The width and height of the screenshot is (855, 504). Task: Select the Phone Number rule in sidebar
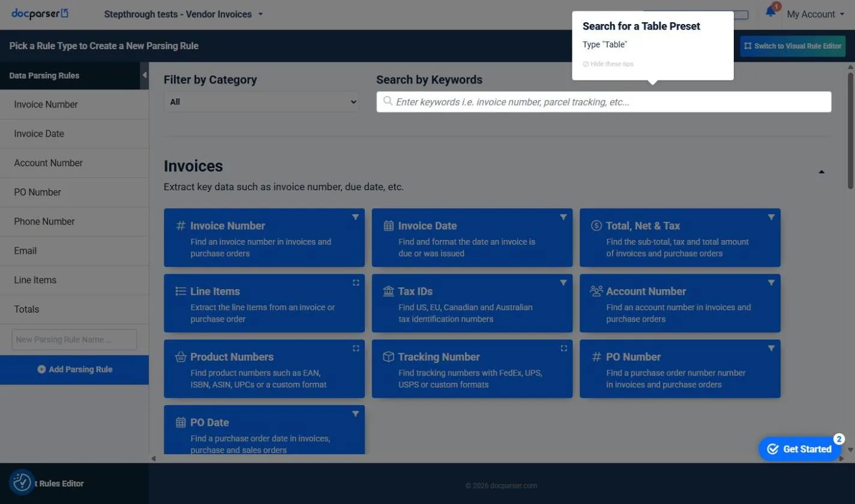74,221
